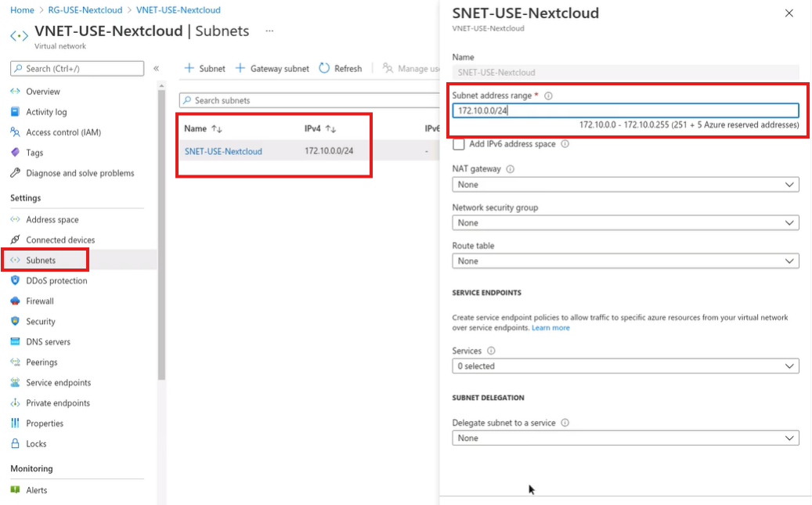Go to Home breadcrumb
Image resolution: width=812 pixels, height=505 pixels.
point(22,10)
